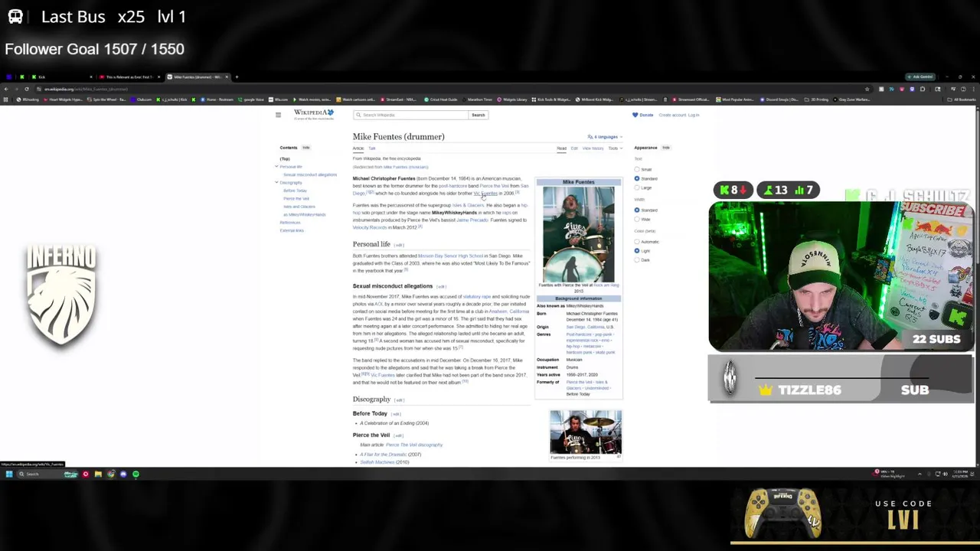Jump to (Top) in contents
The height and width of the screenshot is (551, 980).
(x=285, y=159)
